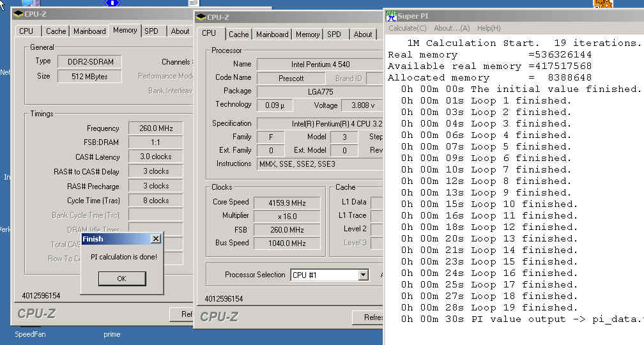Click the Code Name field Prescott
The height and width of the screenshot is (345, 644).
291,79
